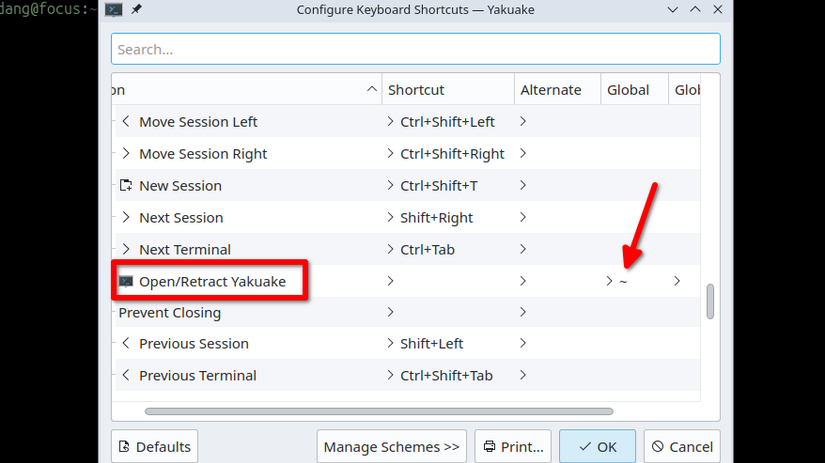Viewport: 825px width, 463px height.
Task: Click the Previous Terminal arrow icon
Action: coord(126,376)
